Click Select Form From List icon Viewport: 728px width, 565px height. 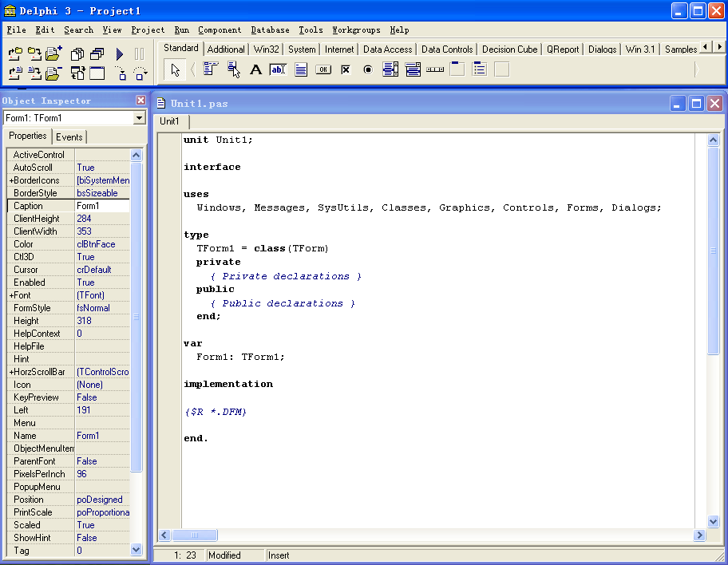97,53
